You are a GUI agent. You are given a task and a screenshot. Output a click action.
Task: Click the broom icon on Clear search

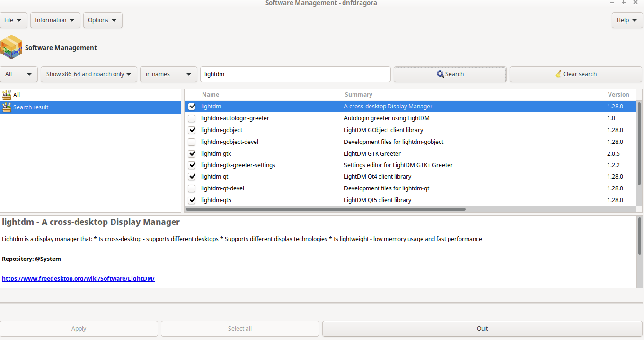click(x=558, y=74)
